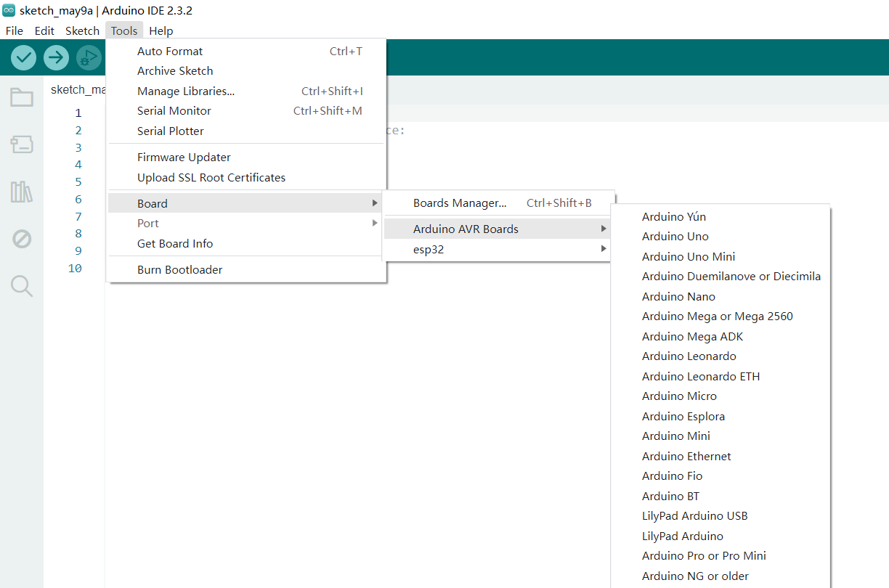The width and height of the screenshot is (889, 588).
Task: Start the Debug toolbar button
Action: pos(89,57)
